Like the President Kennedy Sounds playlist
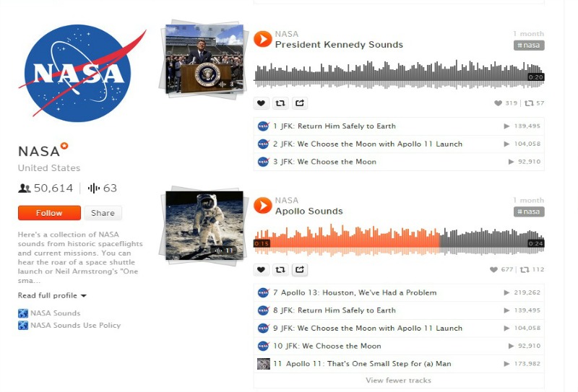The height and width of the screenshot is (392, 578). pyautogui.click(x=261, y=103)
